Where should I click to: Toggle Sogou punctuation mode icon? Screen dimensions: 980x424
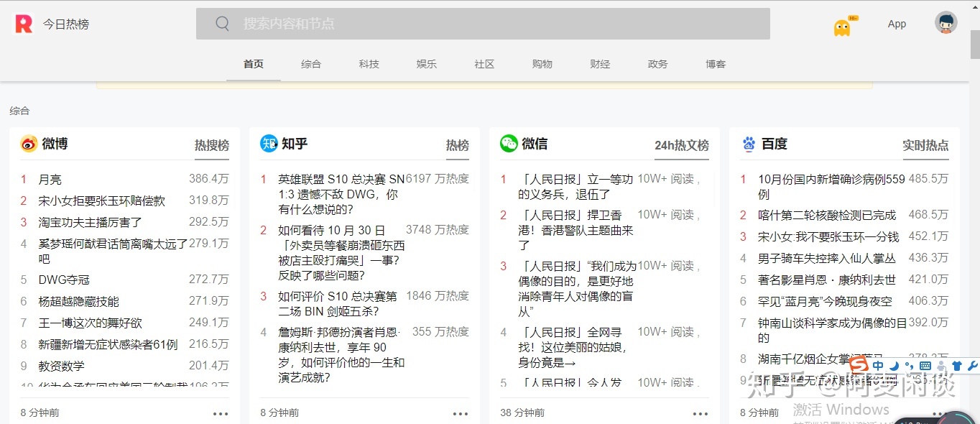tap(910, 367)
